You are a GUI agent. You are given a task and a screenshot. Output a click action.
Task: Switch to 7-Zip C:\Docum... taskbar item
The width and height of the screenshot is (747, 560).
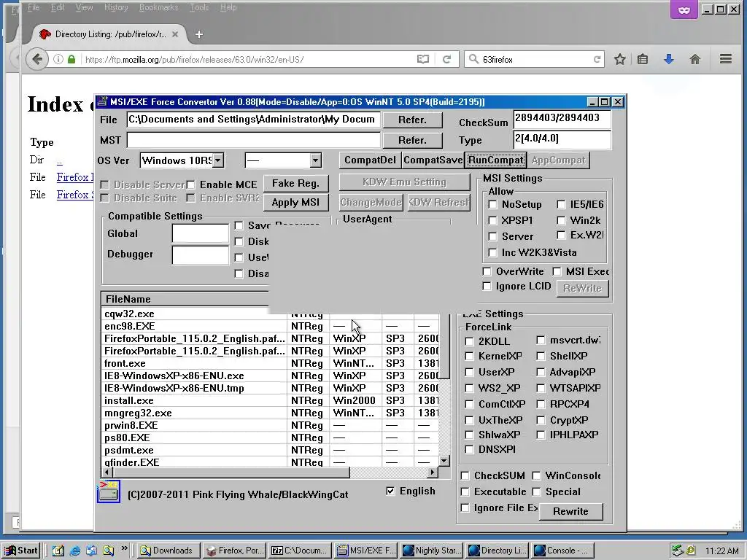(x=300, y=551)
